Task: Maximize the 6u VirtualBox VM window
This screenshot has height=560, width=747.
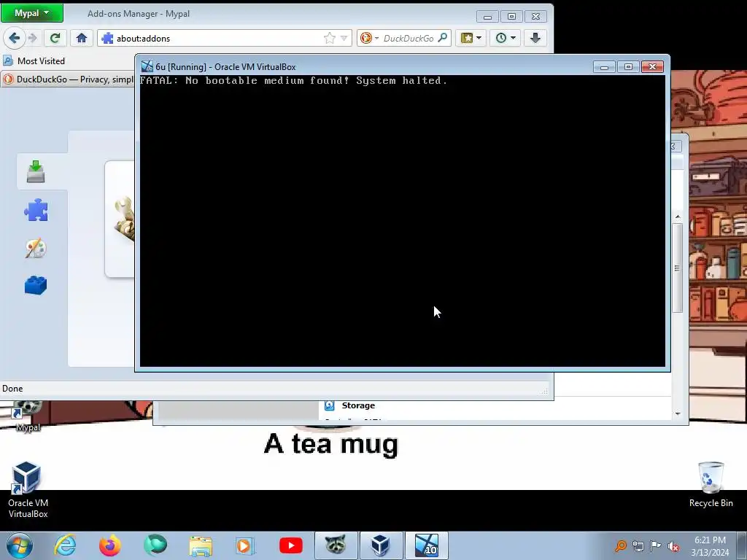Action: pyautogui.click(x=628, y=66)
